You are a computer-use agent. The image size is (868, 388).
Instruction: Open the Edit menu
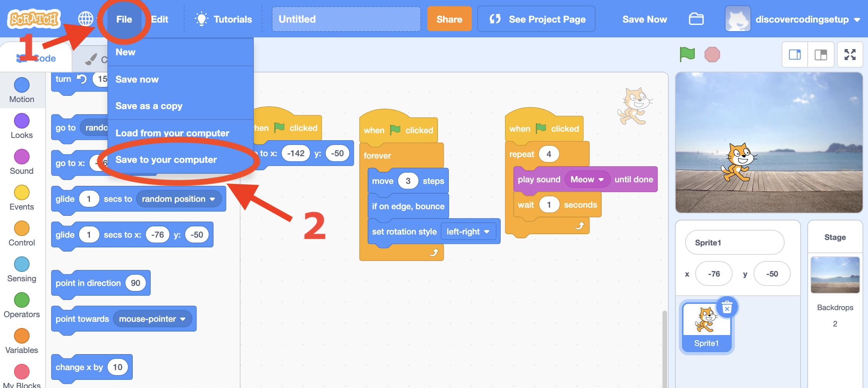click(160, 19)
